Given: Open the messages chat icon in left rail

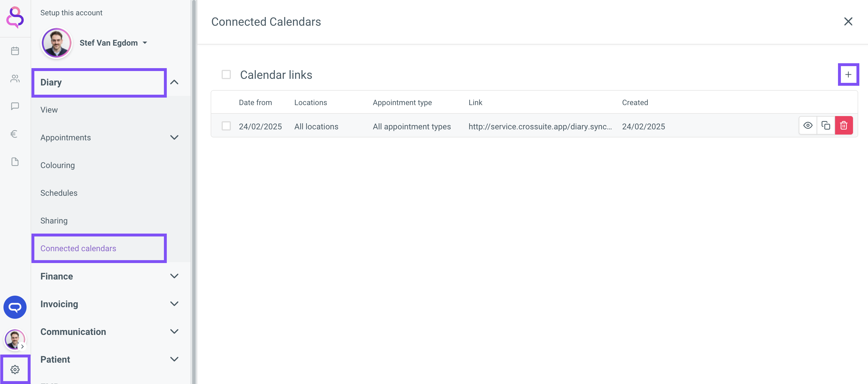Looking at the screenshot, I should [15, 106].
